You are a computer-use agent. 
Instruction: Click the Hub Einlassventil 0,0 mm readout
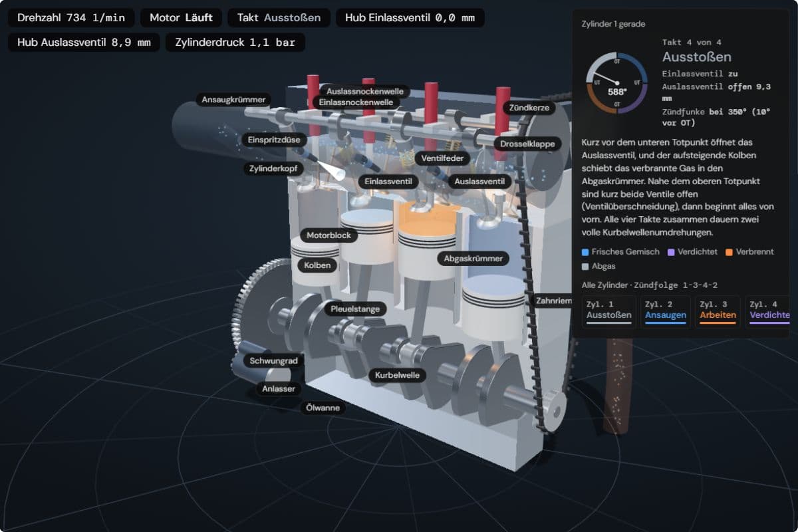410,18
